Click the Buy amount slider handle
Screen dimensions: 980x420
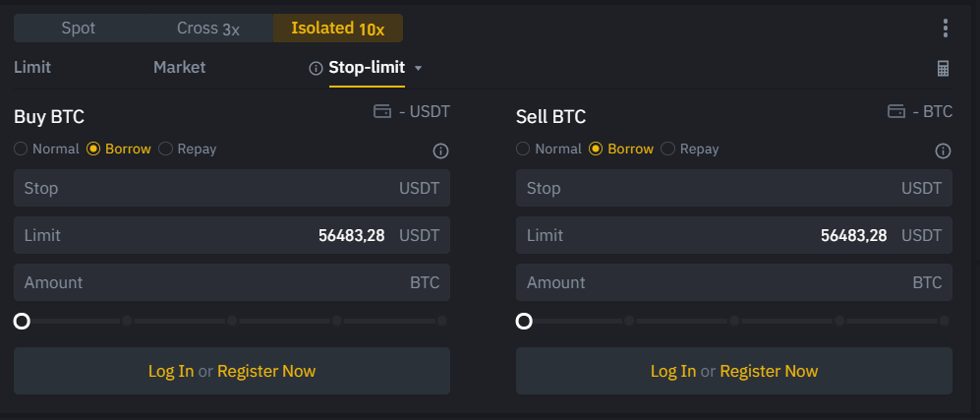coord(22,321)
